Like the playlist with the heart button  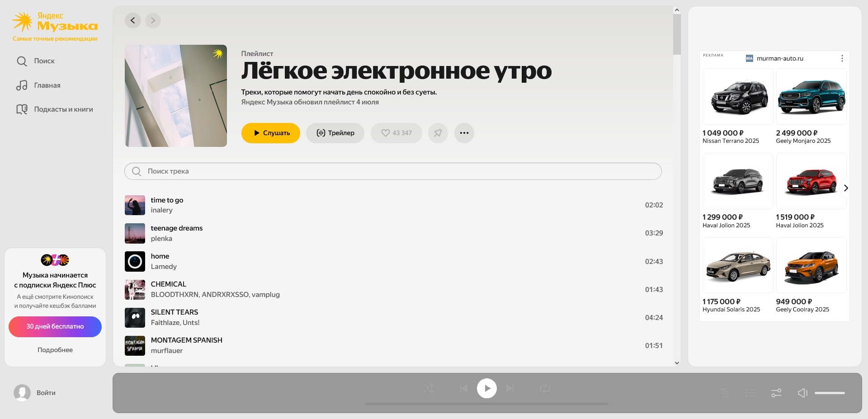396,133
